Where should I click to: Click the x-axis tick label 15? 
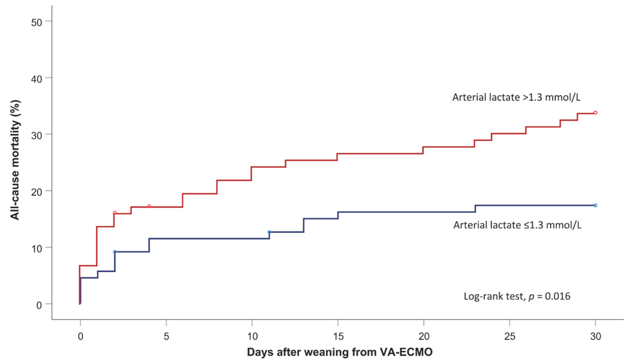click(x=338, y=337)
